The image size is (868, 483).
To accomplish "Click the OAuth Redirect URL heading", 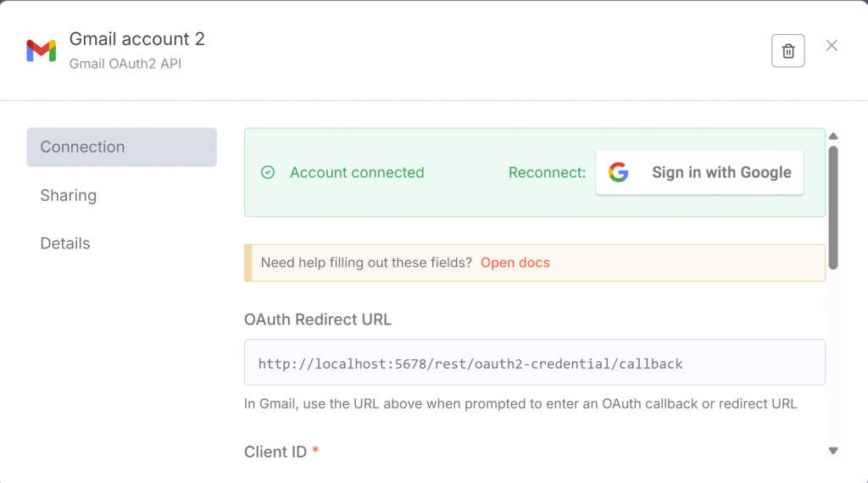I will point(318,319).
